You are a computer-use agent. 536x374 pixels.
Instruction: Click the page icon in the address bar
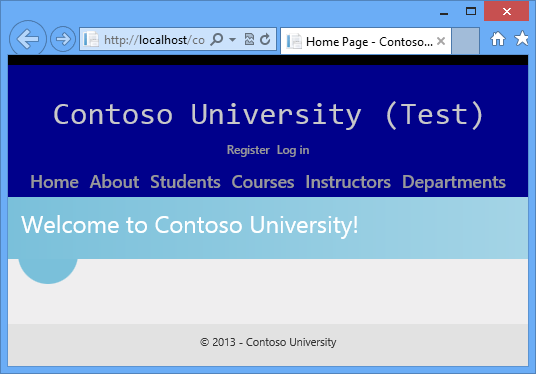click(91, 39)
